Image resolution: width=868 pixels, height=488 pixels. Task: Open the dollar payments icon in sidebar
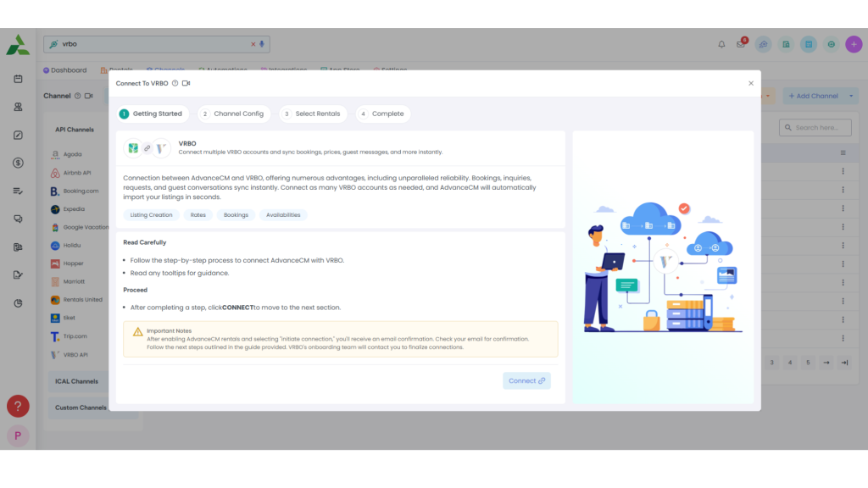(x=18, y=163)
